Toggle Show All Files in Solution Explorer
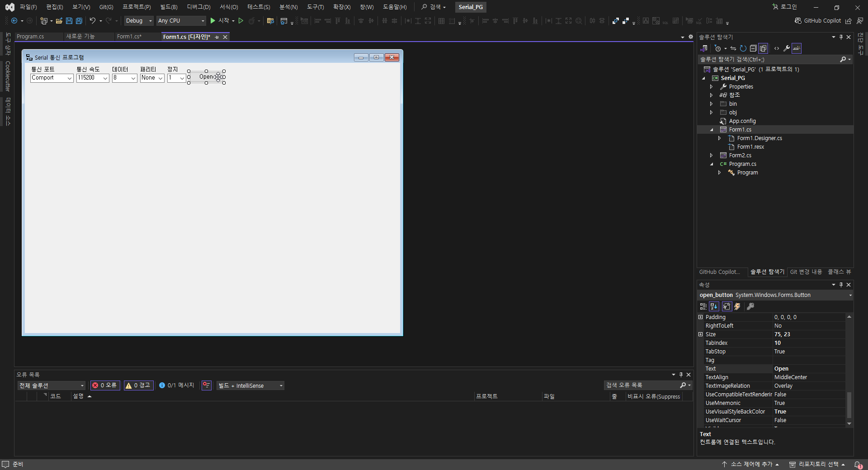Screen dimensions: 868x470 pos(763,48)
